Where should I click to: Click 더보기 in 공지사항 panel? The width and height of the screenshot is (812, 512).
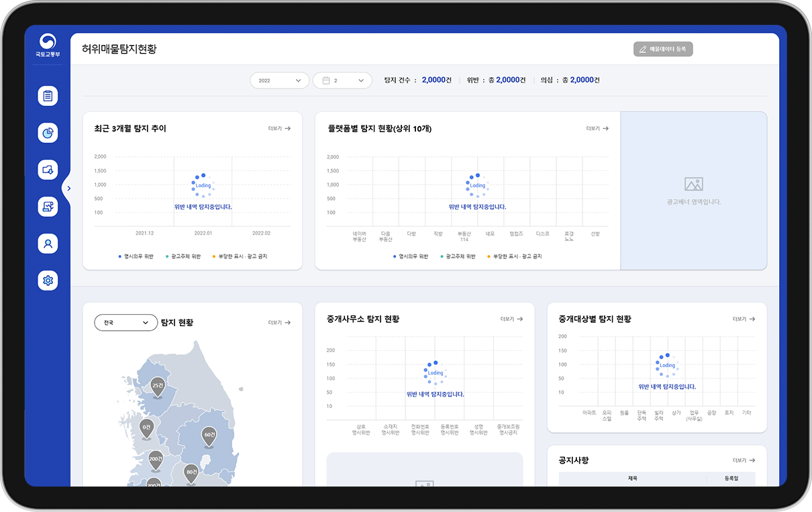click(744, 460)
